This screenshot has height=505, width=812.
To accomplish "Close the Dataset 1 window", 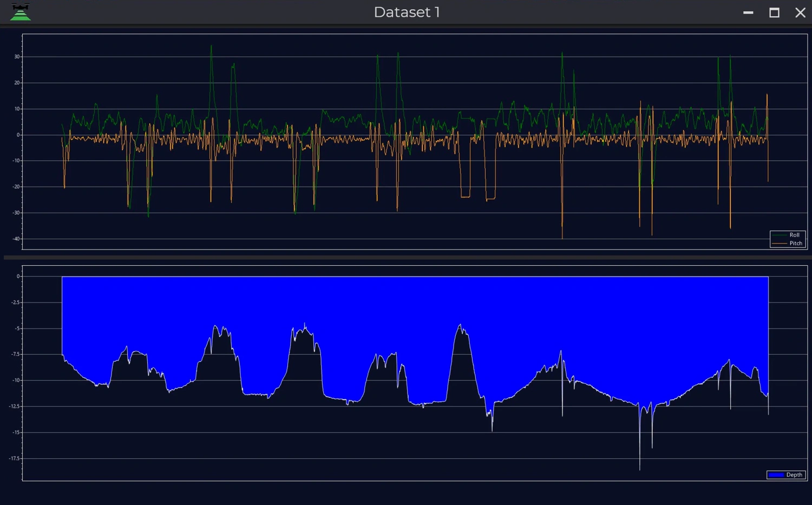I will [x=800, y=12].
